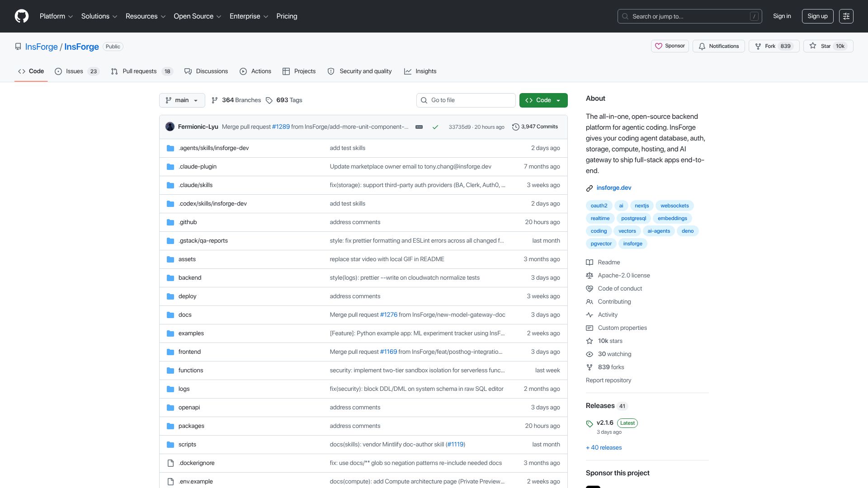View the Apache-2.0 license

(618, 275)
